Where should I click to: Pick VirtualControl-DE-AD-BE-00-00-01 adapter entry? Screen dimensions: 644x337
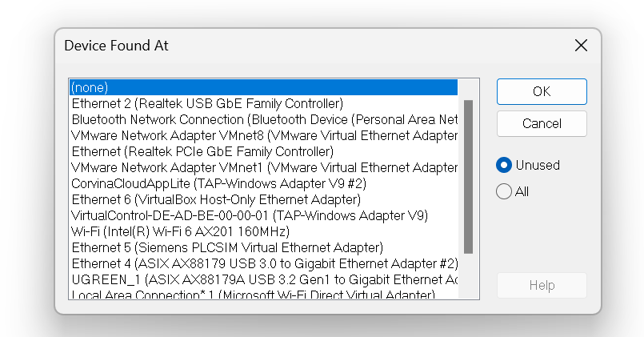click(263, 216)
